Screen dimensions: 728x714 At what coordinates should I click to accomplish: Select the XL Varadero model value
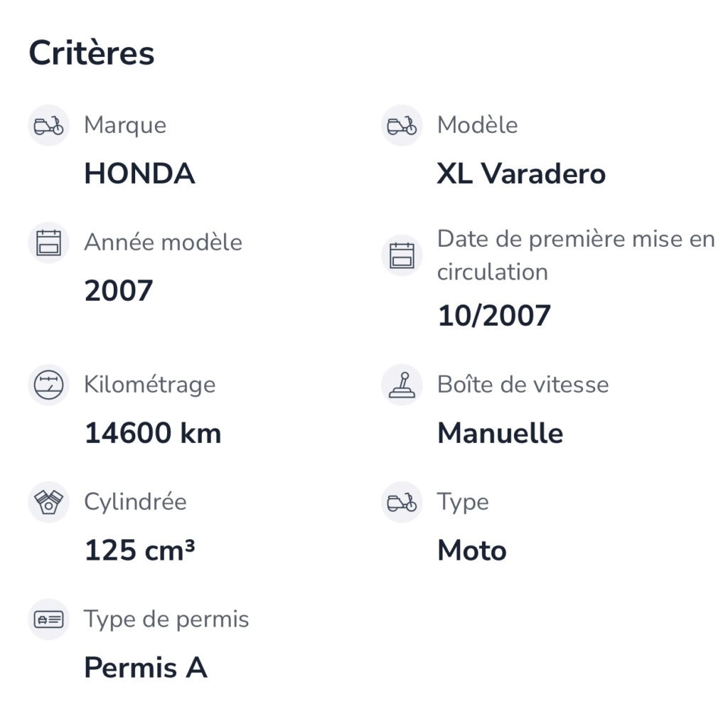521,174
